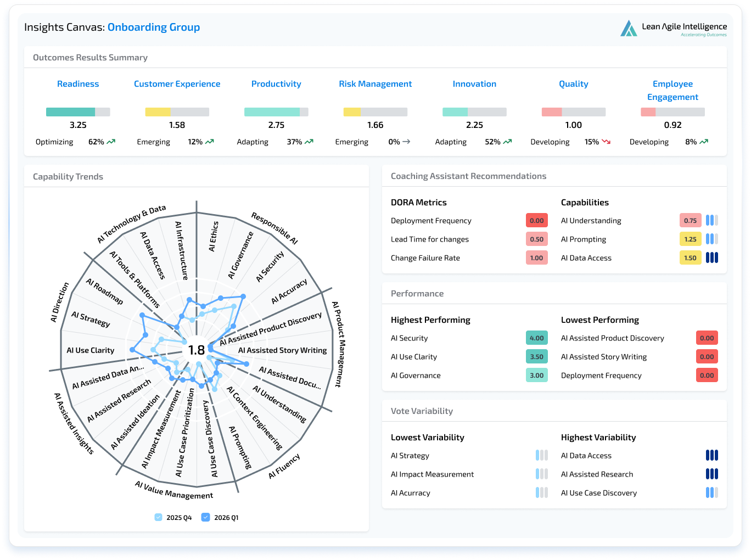Open the Onboarding Group link in the title
The image size is (751, 560).
[x=154, y=27]
